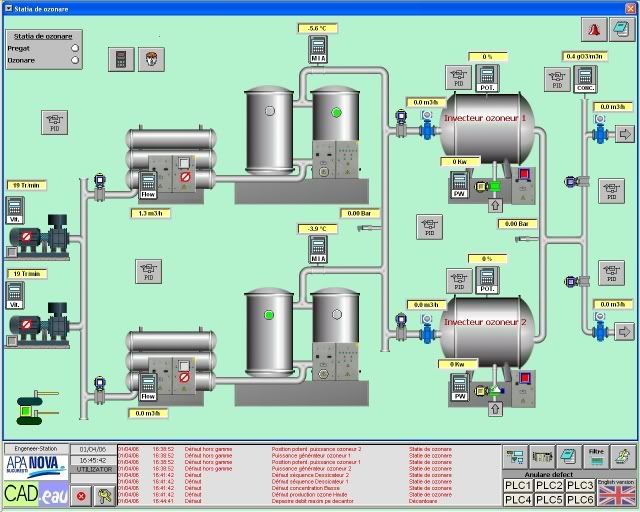Open the alarm bell icon
This screenshot has width=640, height=512.
tap(594, 29)
